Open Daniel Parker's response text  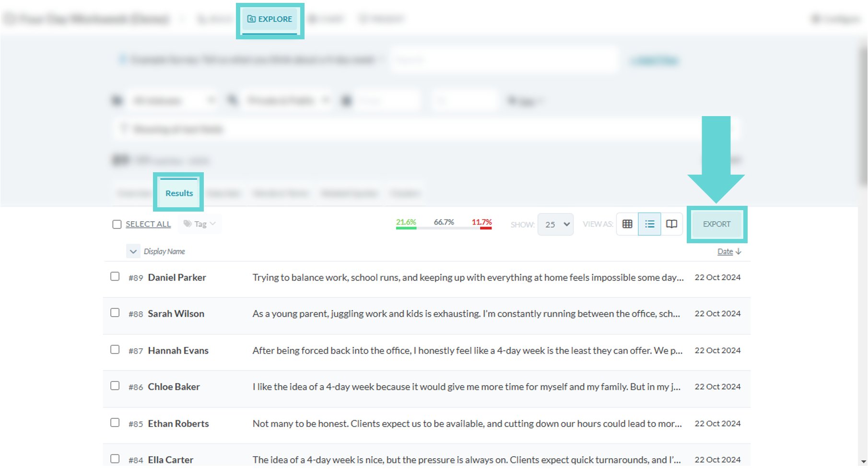pyautogui.click(x=468, y=277)
